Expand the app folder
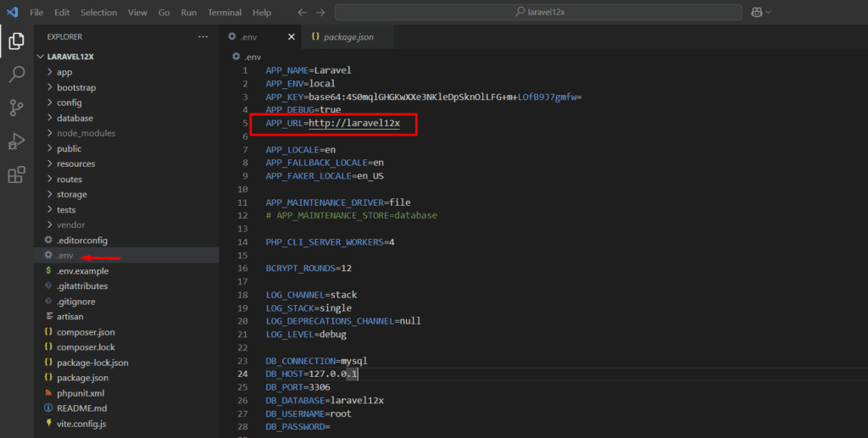The image size is (868, 438). (x=64, y=72)
